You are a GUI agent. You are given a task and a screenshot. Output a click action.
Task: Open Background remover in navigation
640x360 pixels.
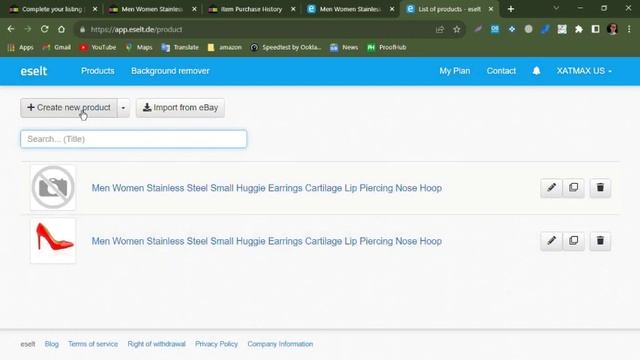pyautogui.click(x=170, y=71)
